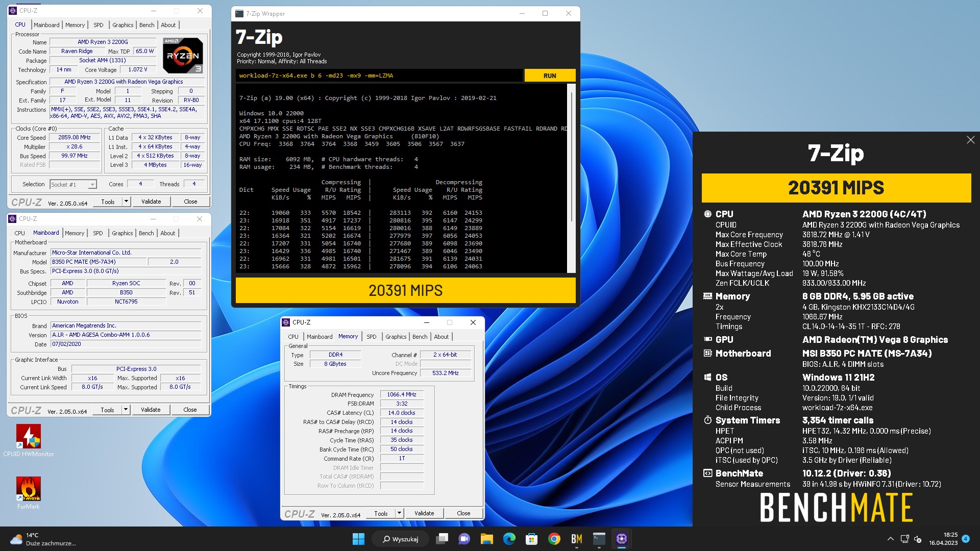Open Socket #1 selection dropdown

73,185
